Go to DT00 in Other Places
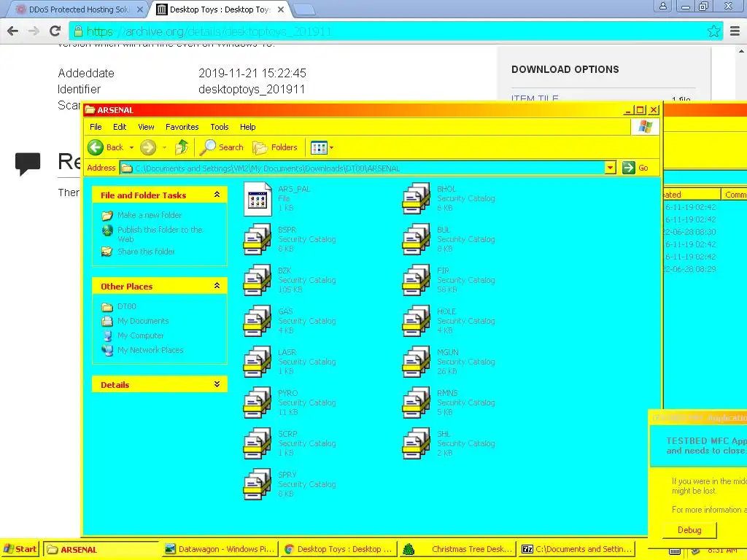Viewport: 747px width, 560px height. click(x=127, y=306)
